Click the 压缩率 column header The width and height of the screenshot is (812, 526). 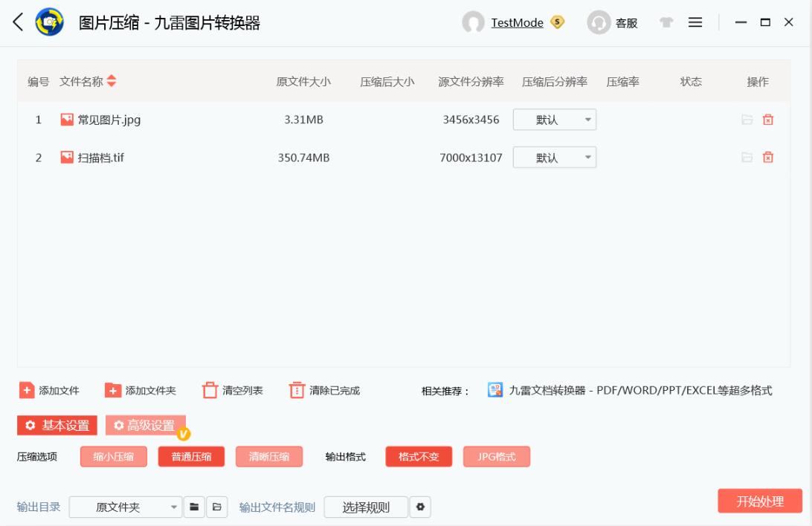pyautogui.click(x=622, y=82)
